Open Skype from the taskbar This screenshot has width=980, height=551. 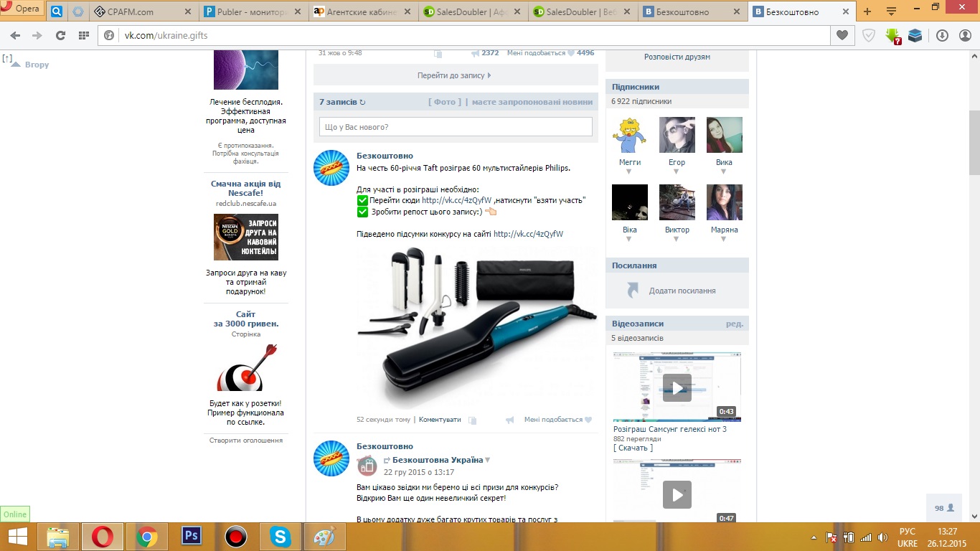coord(281,537)
